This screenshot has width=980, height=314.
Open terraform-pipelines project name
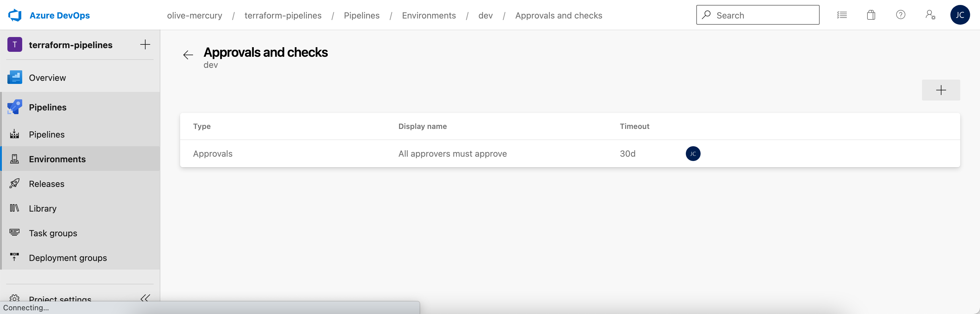click(x=71, y=44)
